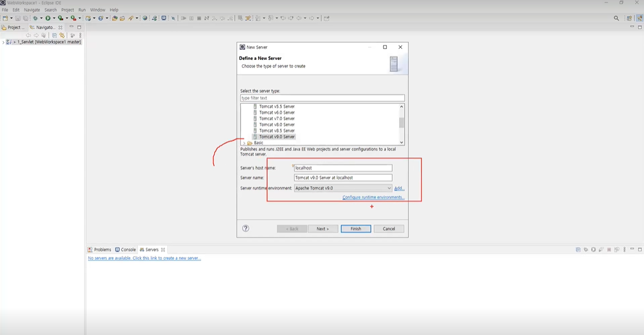Click Collapse All icon in Navigator panel
The height and width of the screenshot is (335, 644).
(54, 35)
